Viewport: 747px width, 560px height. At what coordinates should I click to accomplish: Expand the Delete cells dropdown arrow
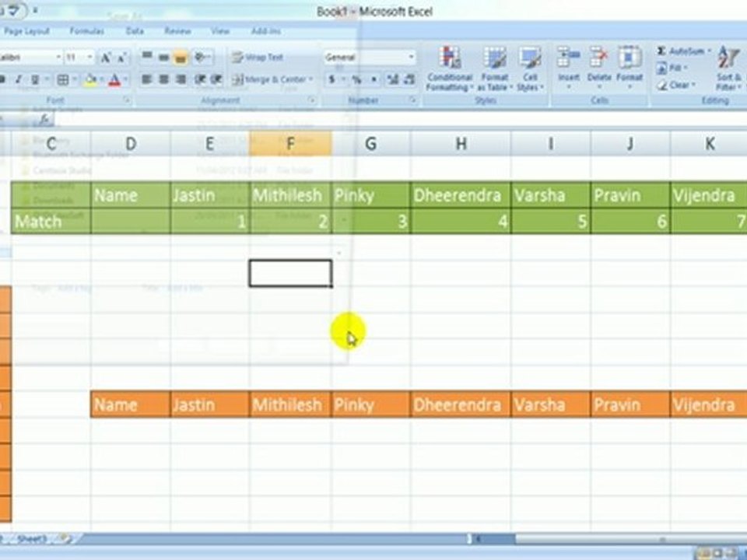[599, 87]
